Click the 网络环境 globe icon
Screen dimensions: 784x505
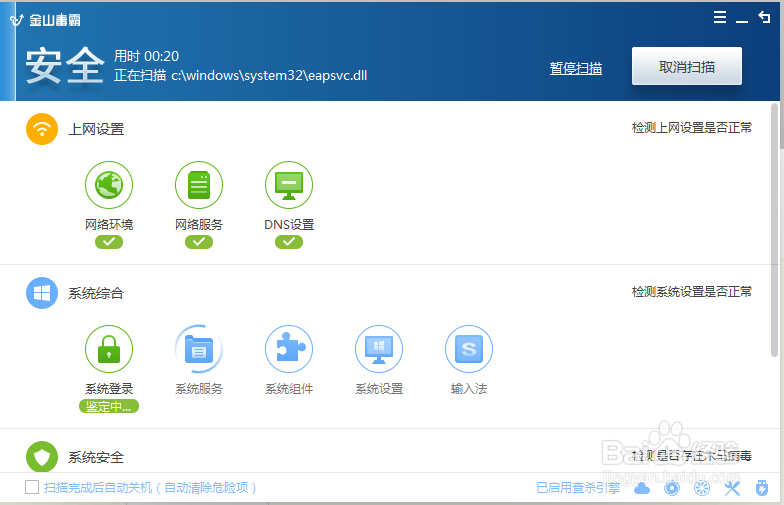109,185
